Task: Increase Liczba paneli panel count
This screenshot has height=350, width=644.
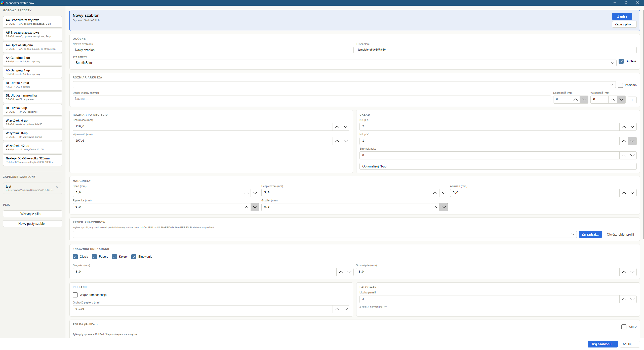Action: (x=624, y=299)
